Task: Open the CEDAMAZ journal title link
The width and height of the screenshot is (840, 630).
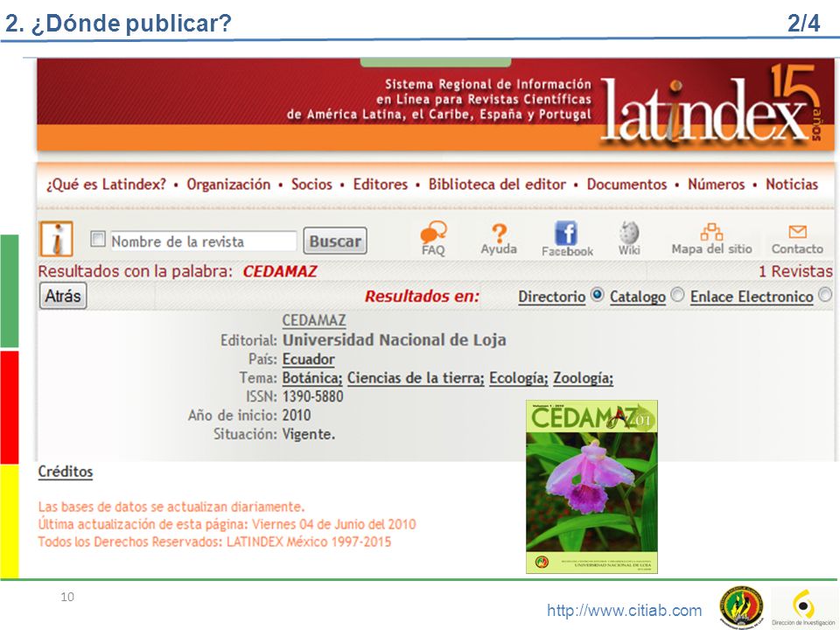Action: (314, 320)
